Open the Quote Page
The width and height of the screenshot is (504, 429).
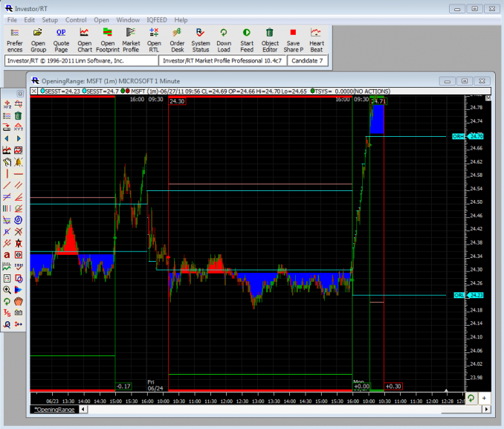click(x=61, y=40)
